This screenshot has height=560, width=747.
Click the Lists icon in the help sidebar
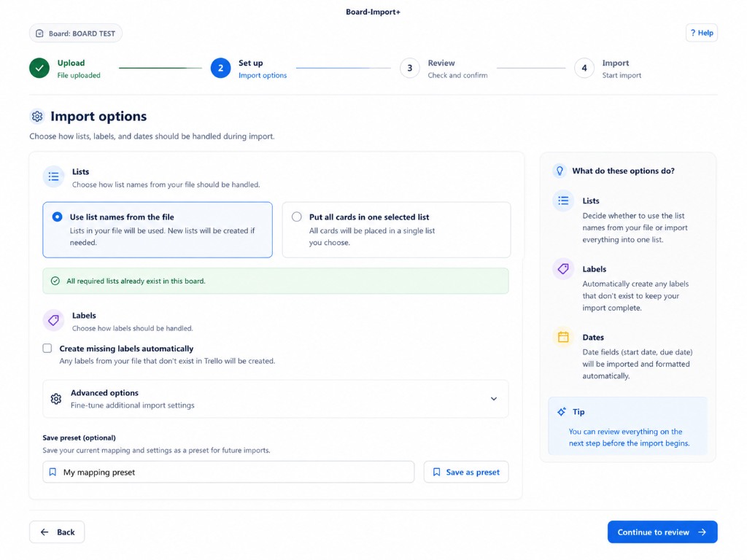563,201
